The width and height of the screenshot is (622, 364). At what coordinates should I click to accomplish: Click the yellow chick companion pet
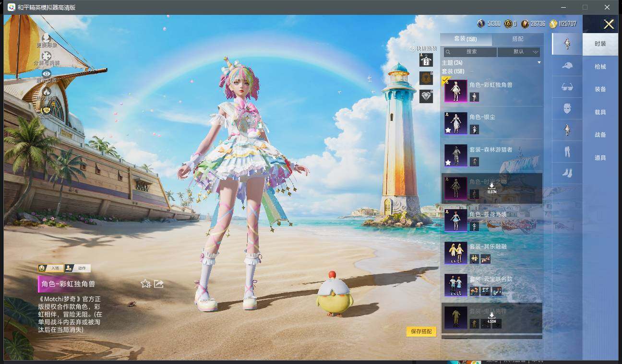335,294
